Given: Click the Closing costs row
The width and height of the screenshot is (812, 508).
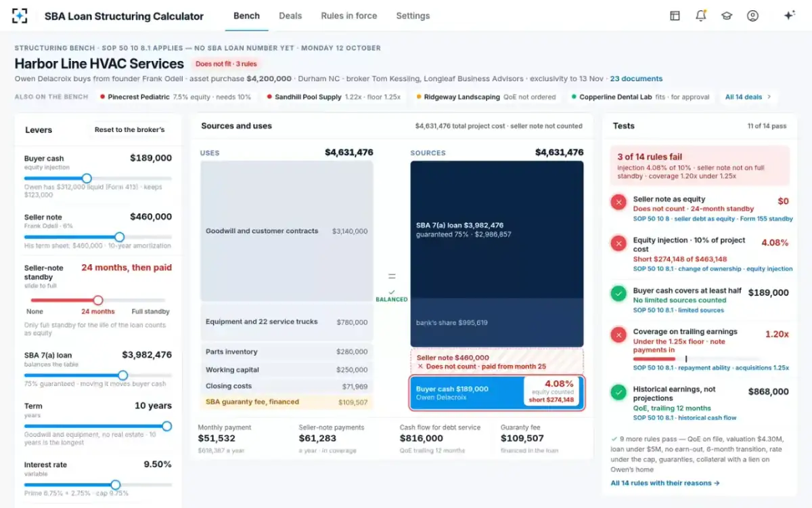Looking at the screenshot, I should point(287,386).
